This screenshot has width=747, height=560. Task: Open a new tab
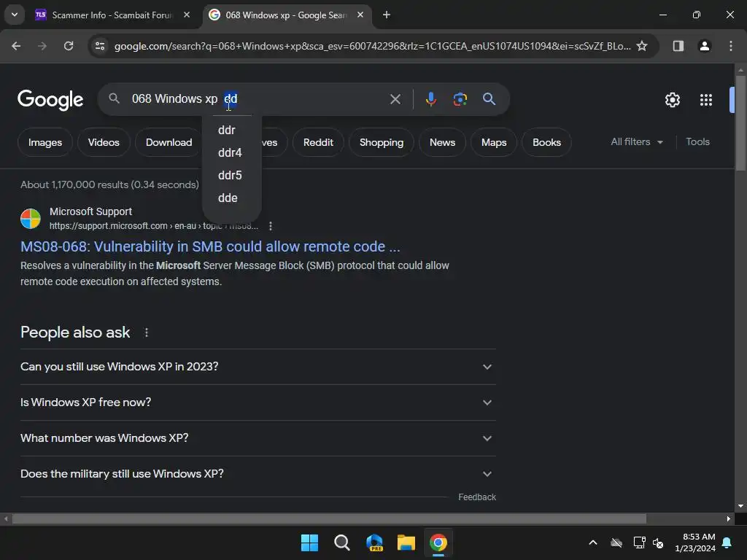(x=387, y=15)
